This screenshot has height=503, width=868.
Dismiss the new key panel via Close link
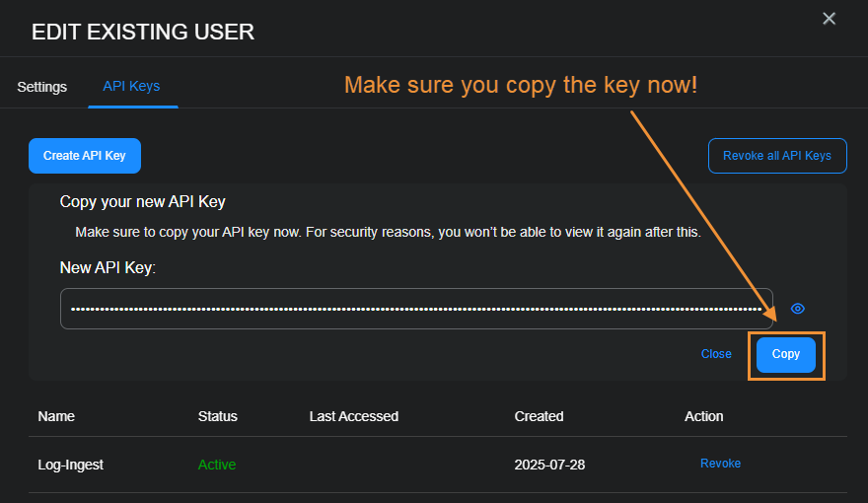[716, 354]
